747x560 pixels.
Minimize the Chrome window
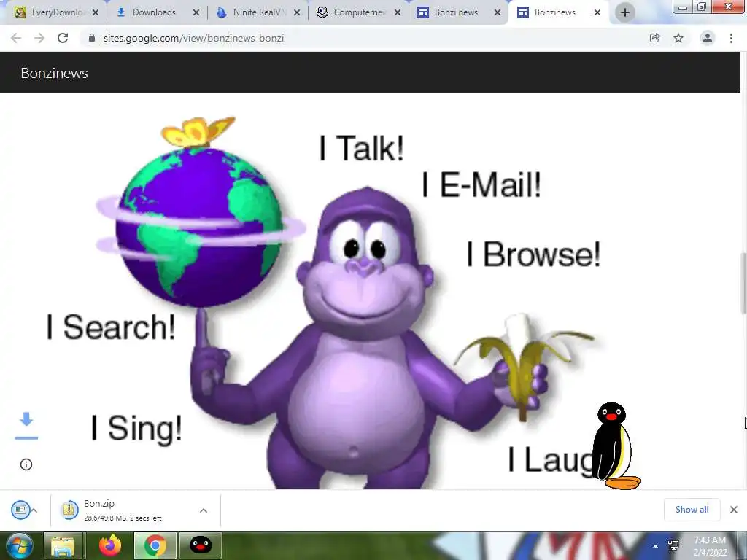pos(683,7)
